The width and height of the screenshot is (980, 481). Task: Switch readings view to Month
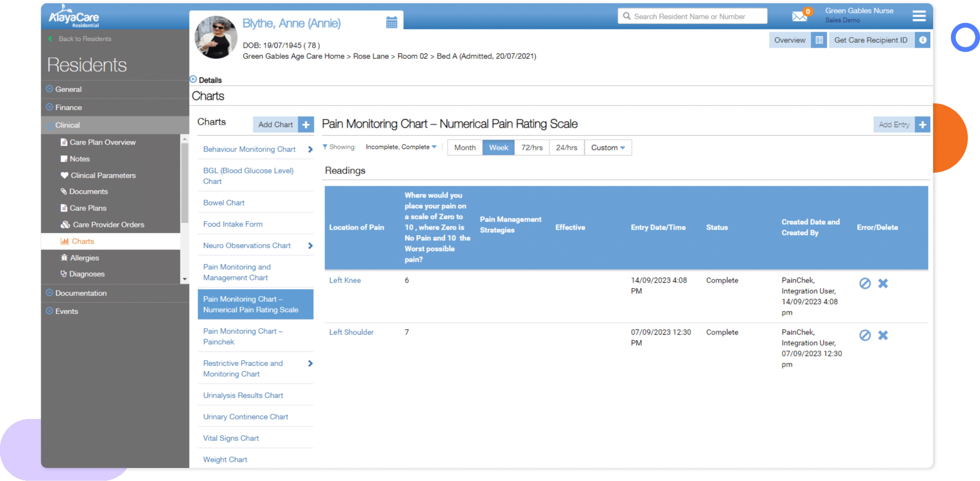click(465, 148)
